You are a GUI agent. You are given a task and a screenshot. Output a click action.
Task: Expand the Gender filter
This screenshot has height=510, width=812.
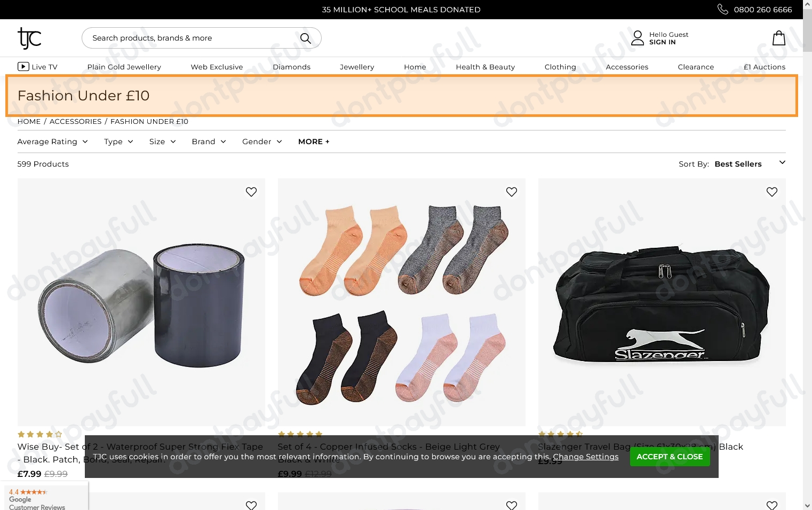262,142
